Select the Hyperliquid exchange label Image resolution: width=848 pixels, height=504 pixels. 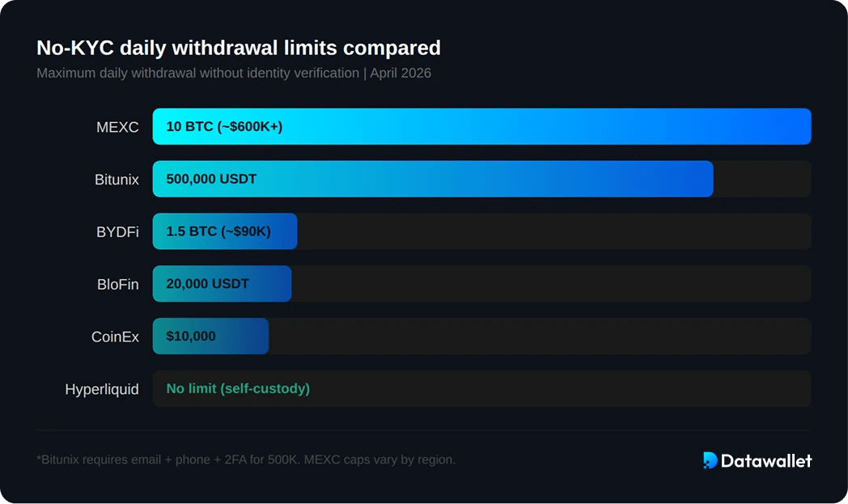pos(102,389)
